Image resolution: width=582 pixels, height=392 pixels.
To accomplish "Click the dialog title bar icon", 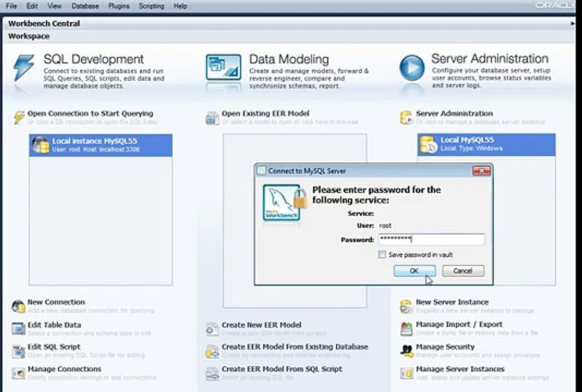I will click(262, 170).
